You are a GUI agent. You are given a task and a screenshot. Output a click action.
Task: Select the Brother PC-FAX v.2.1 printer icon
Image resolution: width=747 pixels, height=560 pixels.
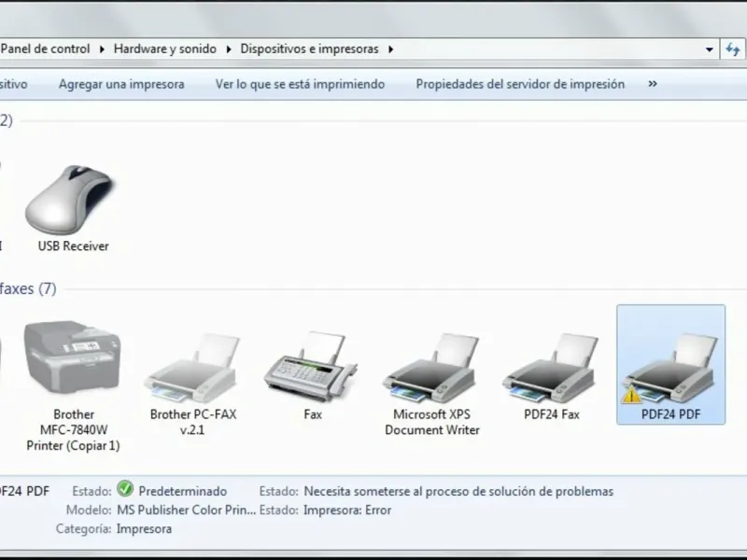192,368
